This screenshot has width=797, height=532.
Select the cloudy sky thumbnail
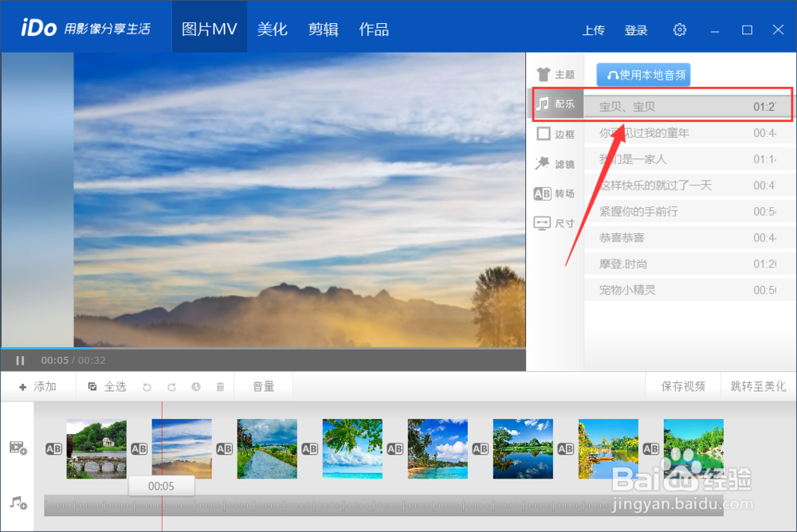[182, 448]
